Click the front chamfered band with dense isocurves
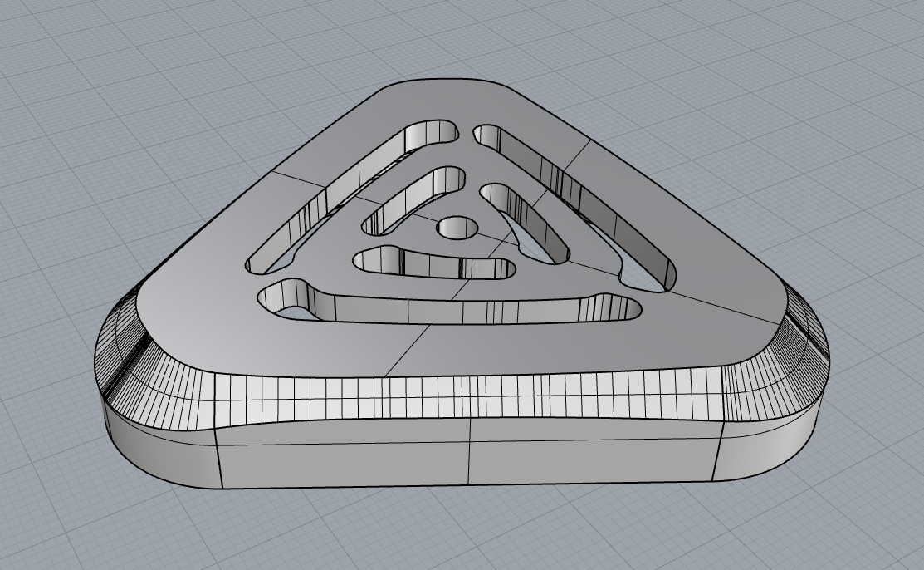Viewport: 924px width, 570px height. pyautogui.click(x=468, y=398)
